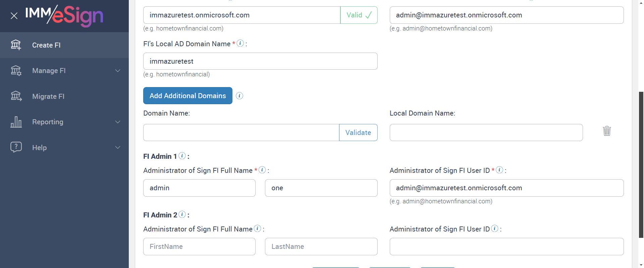Viewport: 644px width, 268px height.
Task: Click the Reporting bar chart icon
Action: pyautogui.click(x=16, y=122)
